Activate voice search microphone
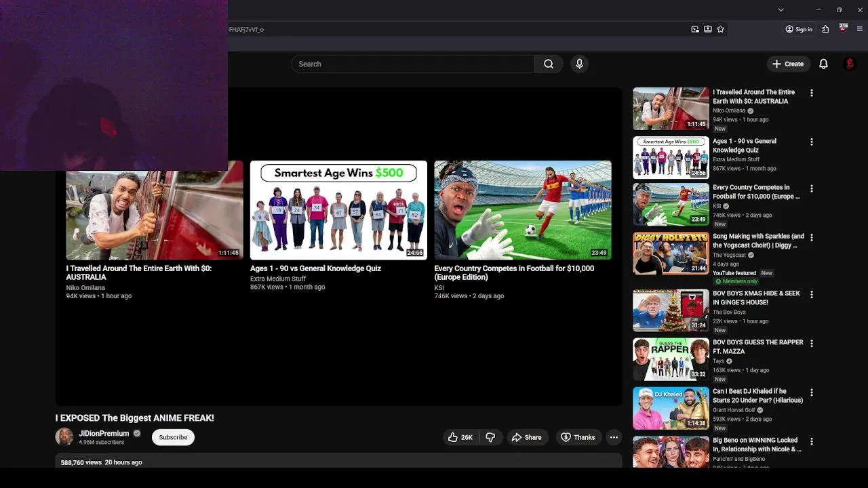The height and width of the screenshot is (488, 868). point(579,64)
